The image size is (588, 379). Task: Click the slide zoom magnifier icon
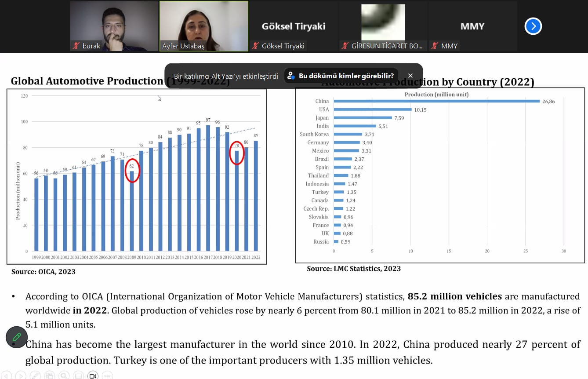point(64,375)
